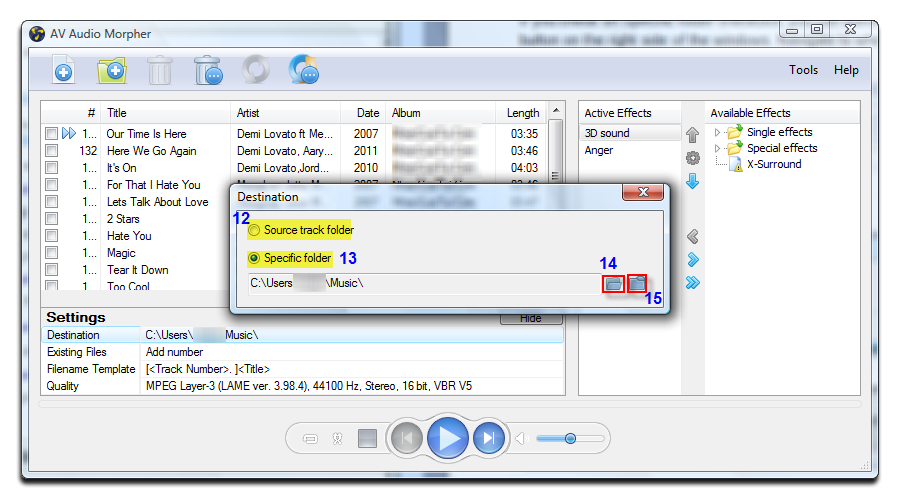Select 3D sound in Active Effects
Viewport: 900px width, 500px height.
630,133
